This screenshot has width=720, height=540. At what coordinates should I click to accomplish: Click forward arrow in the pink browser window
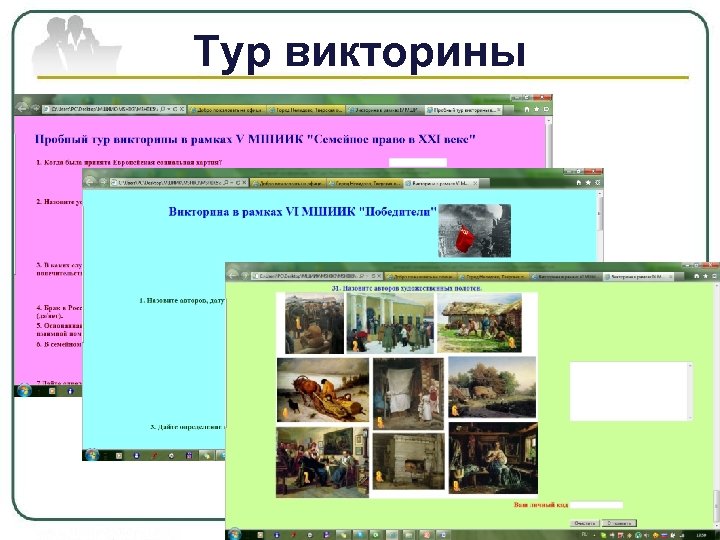pos(35,108)
